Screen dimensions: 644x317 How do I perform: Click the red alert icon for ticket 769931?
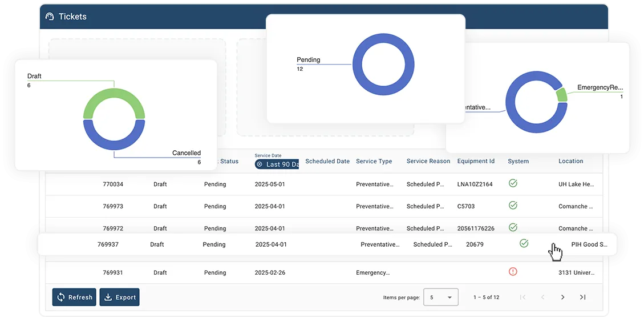click(x=513, y=271)
